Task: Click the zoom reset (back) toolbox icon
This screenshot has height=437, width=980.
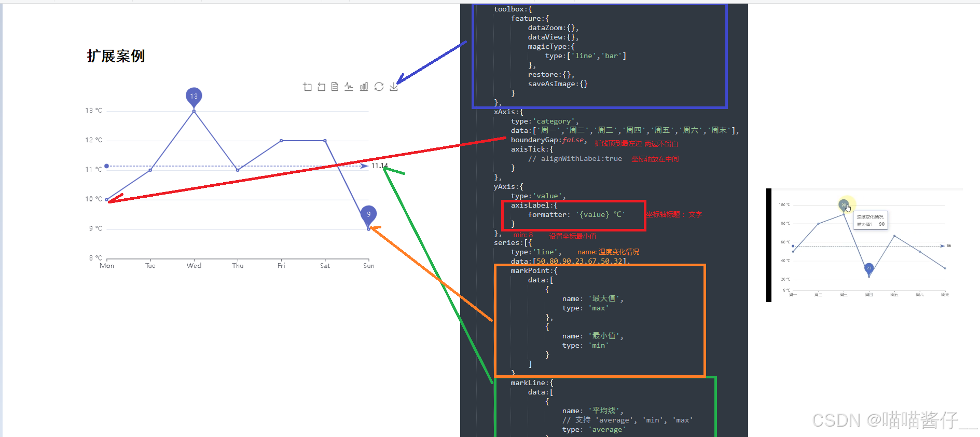Action: (x=321, y=87)
